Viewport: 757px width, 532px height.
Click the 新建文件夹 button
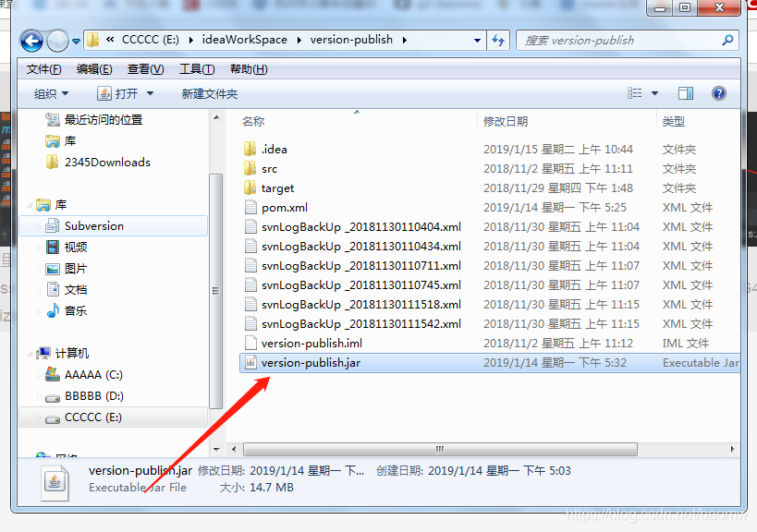pos(210,93)
